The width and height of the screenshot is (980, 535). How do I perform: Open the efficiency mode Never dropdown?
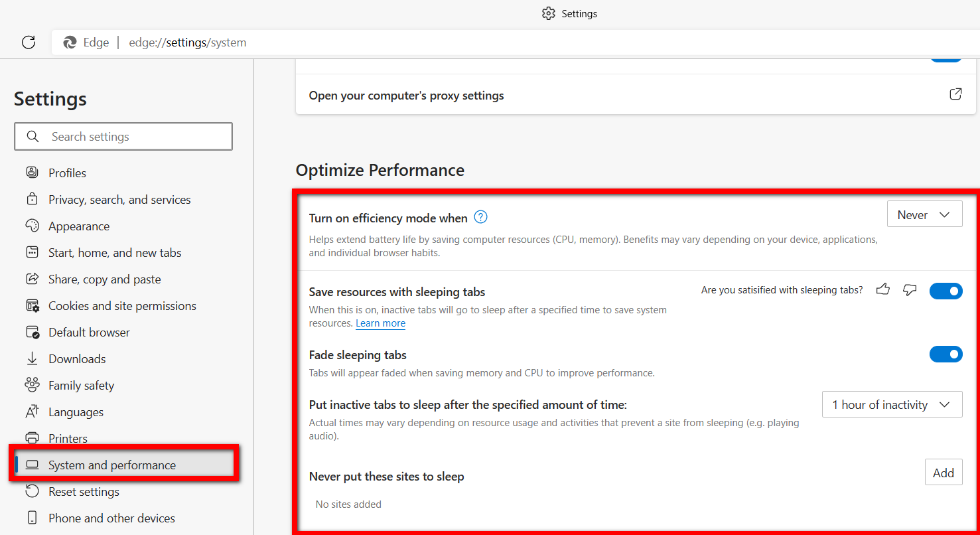click(x=924, y=214)
